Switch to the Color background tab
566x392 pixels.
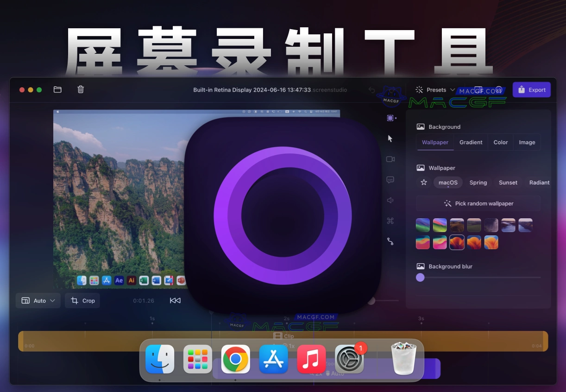(501, 142)
